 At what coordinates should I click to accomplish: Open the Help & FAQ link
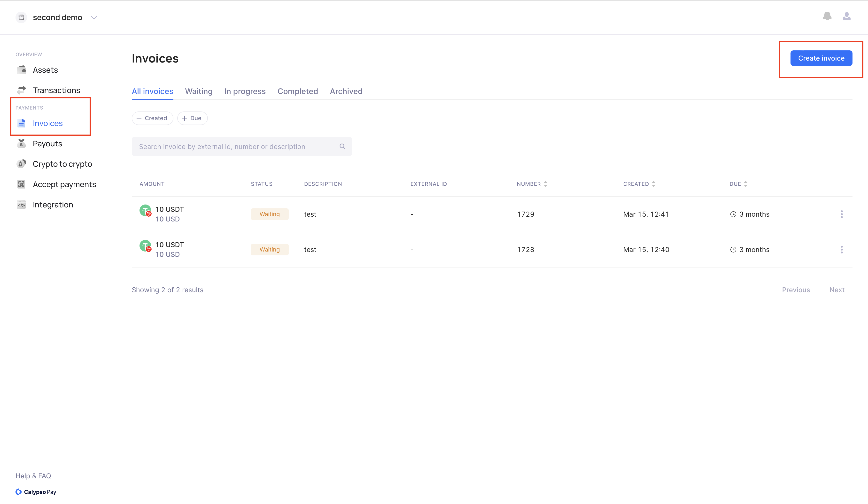[x=33, y=476]
